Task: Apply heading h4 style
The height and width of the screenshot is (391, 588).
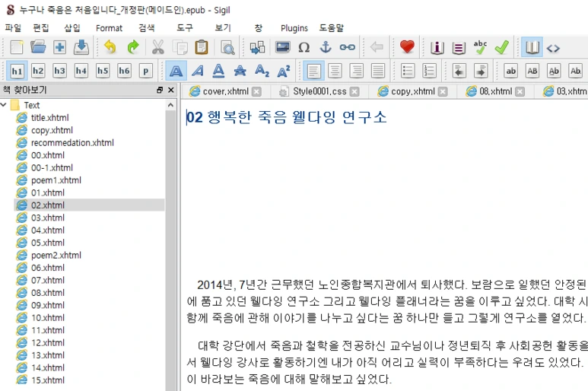Action: coord(81,71)
